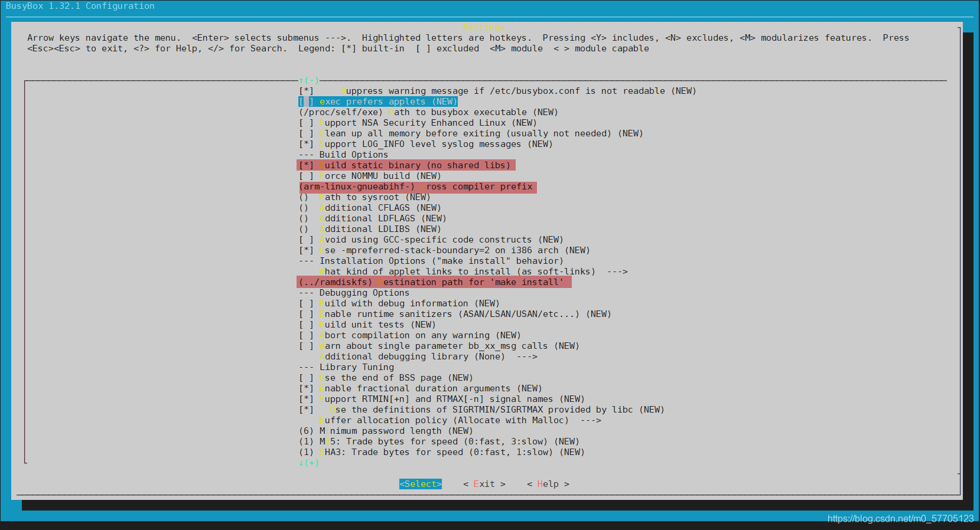
Task: Open 'Additional debugging library (None)' submenu
Action: (x=428, y=356)
